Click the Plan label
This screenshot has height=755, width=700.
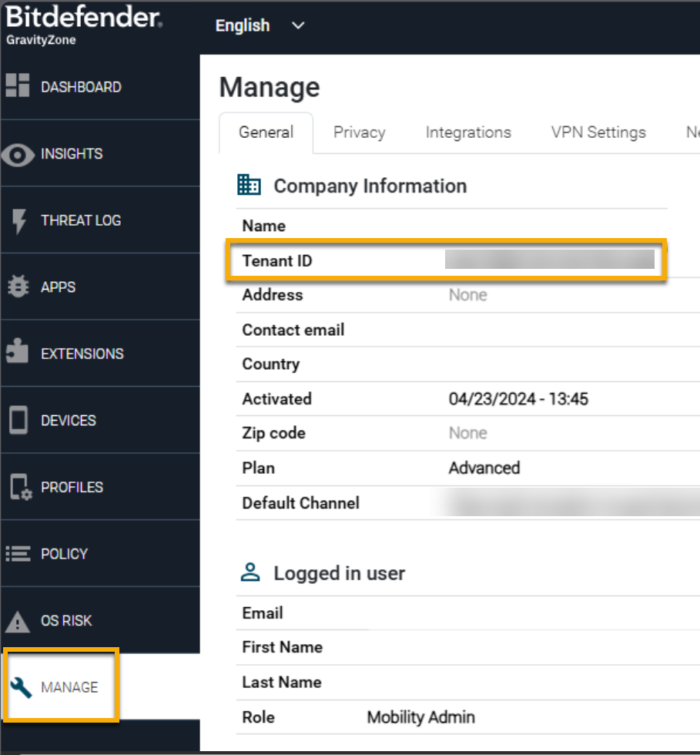point(259,468)
